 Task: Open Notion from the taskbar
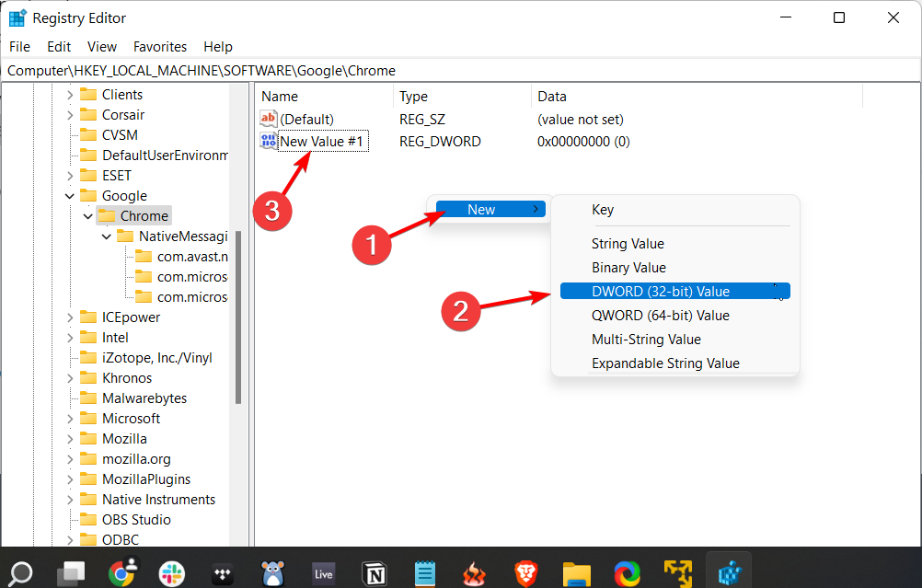tap(375, 574)
